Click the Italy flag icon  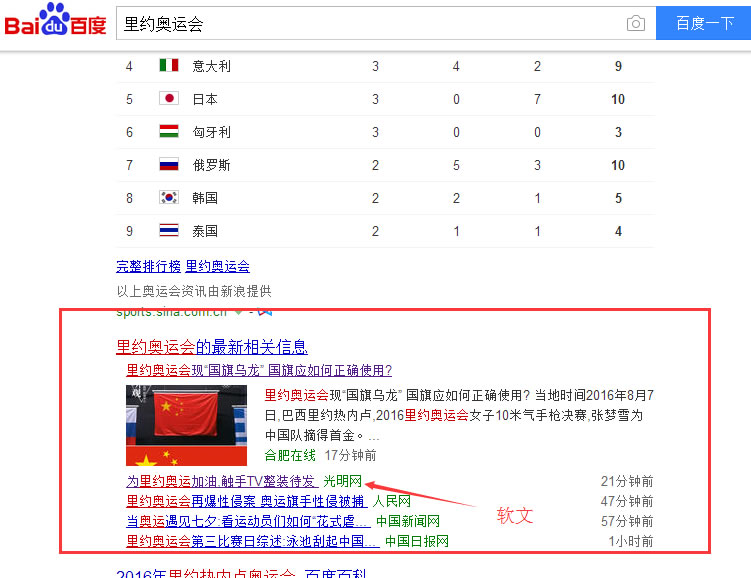click(169, 65)
